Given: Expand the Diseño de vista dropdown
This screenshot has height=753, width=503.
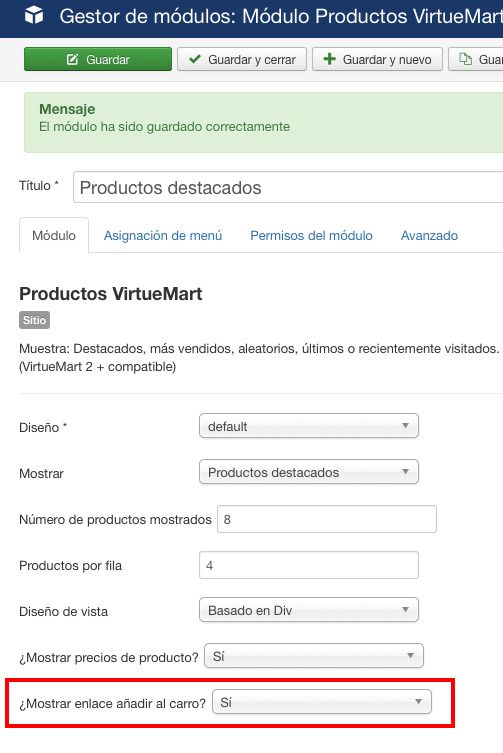Looking at the screenshot, I should [308, 610].
